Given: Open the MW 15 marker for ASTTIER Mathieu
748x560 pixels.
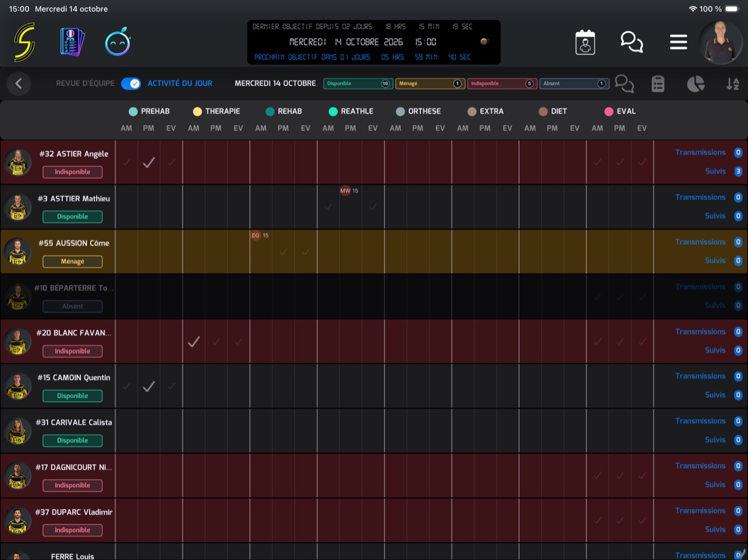Looking at the screenshot, I should pyautogui.click(x=349, y=191).
